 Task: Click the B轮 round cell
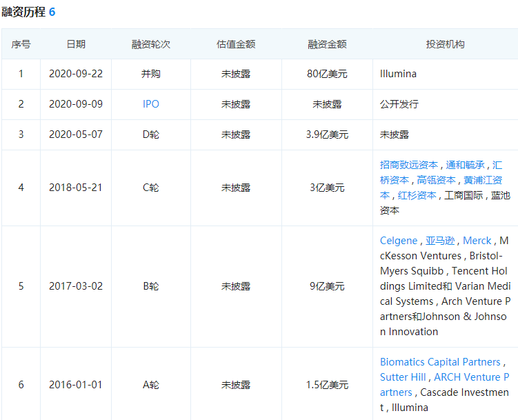click(x=150, y=286)
